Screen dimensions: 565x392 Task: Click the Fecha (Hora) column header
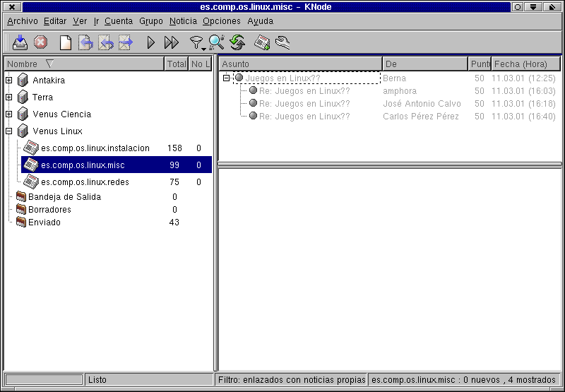[x=525, y=64]
